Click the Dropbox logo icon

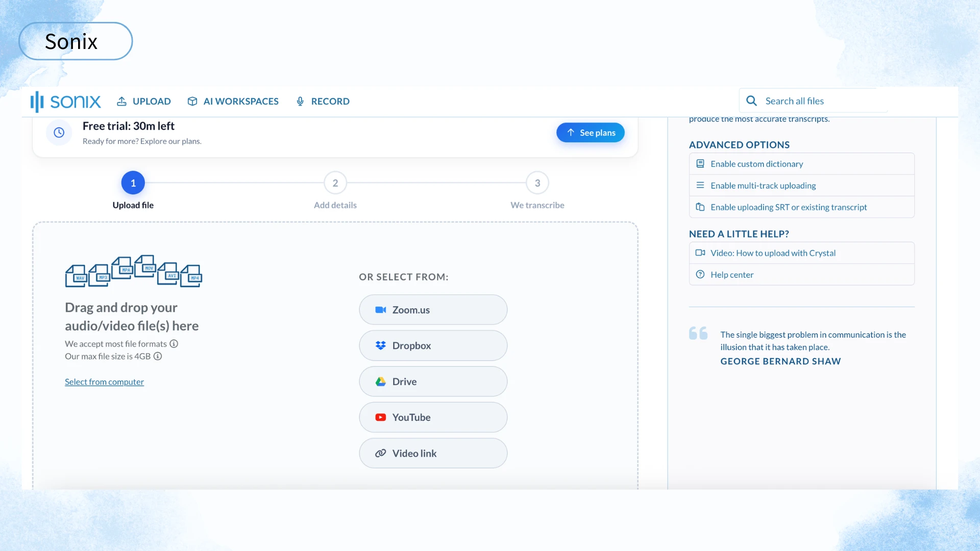click(381, 345)
